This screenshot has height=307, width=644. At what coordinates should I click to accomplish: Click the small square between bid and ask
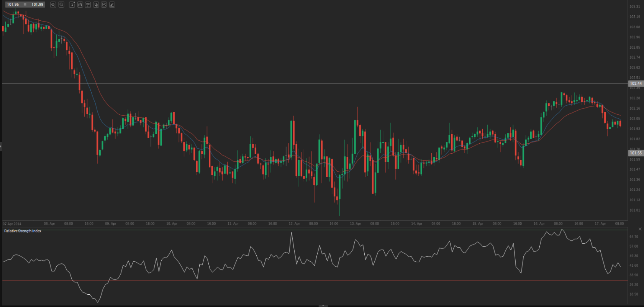(25, 5)
